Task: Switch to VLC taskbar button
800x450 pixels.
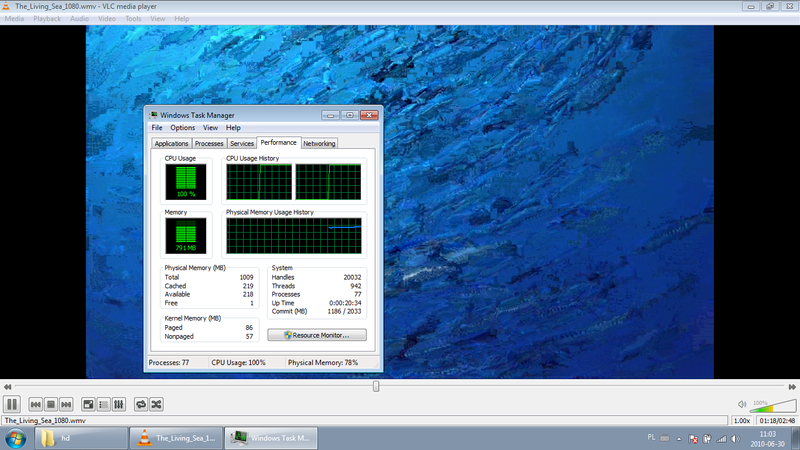Action: (176, 438)
